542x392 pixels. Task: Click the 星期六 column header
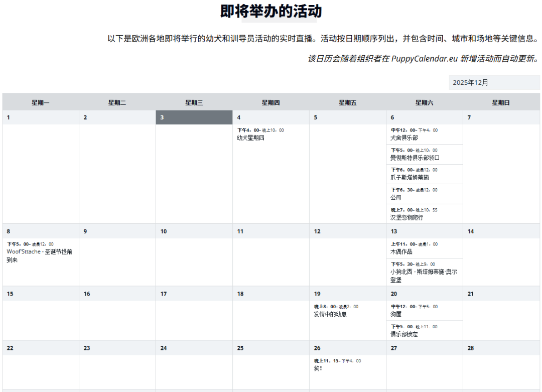(424, 103)
